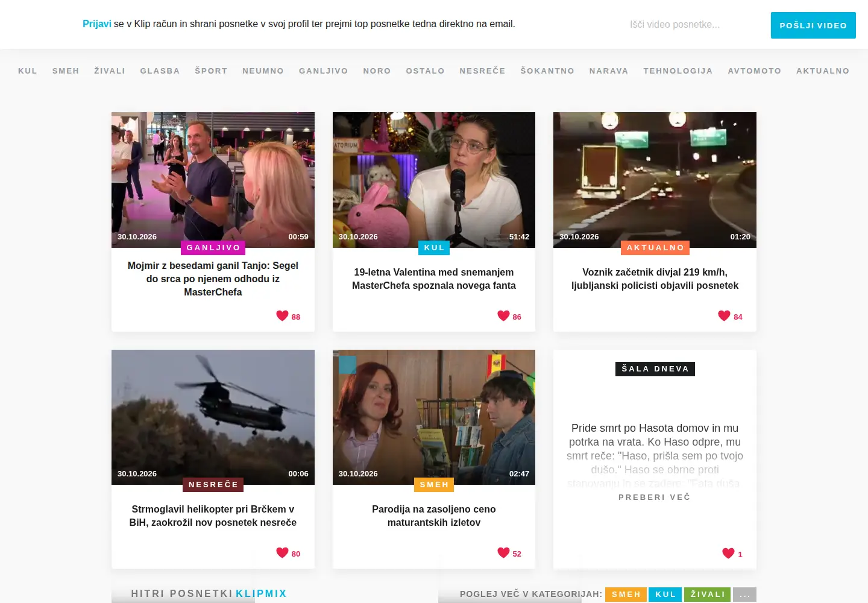Expand more categories with the gray ... button
Screen dimensions: 868x603
coord(744,595)
